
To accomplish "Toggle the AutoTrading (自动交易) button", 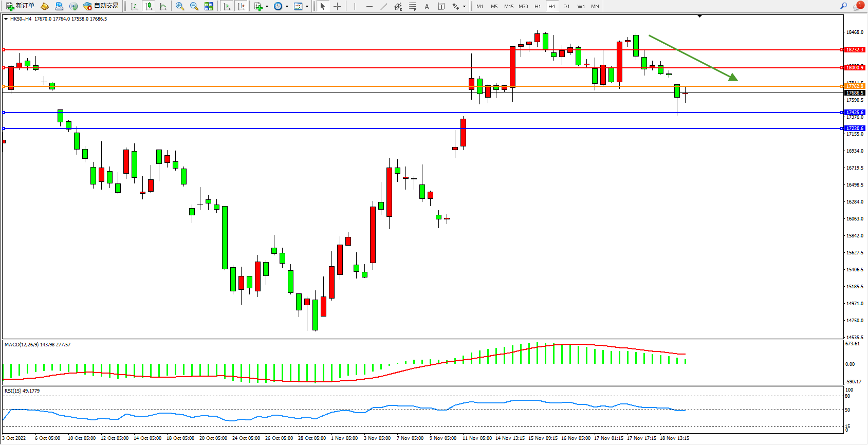I will point(101,6).
